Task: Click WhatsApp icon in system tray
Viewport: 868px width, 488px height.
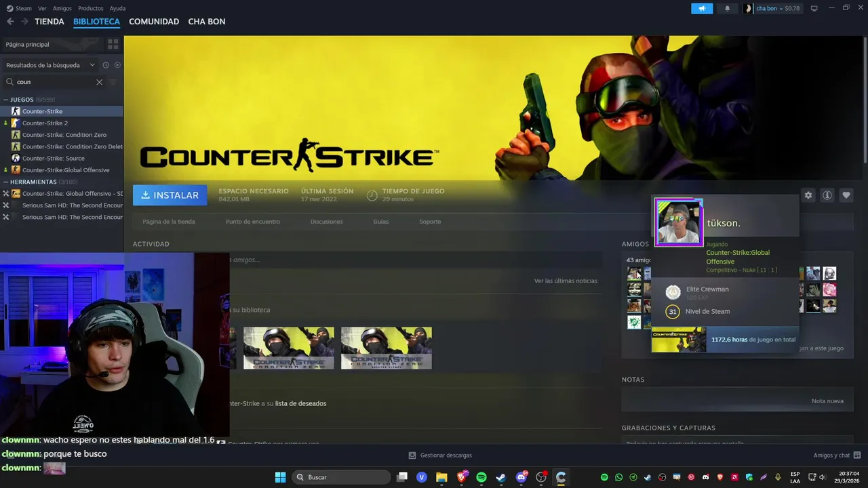Action: click(618, 477)
